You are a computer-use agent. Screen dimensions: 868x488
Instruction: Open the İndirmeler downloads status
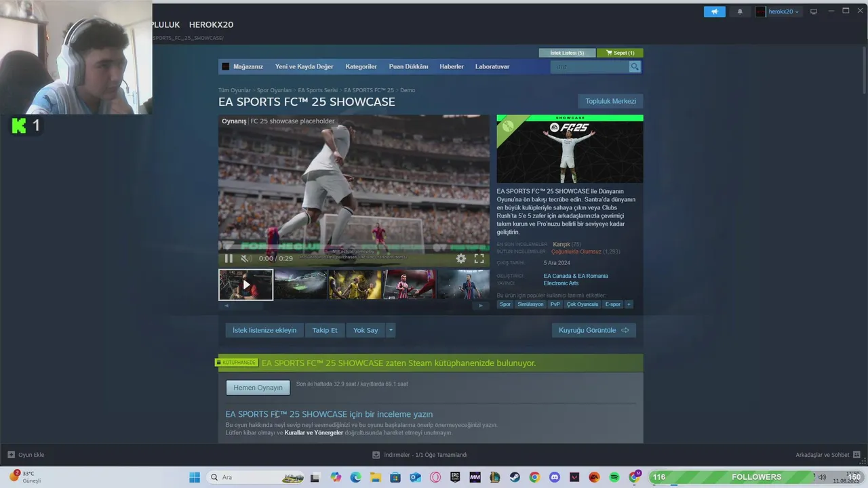[x=420, y=455]
